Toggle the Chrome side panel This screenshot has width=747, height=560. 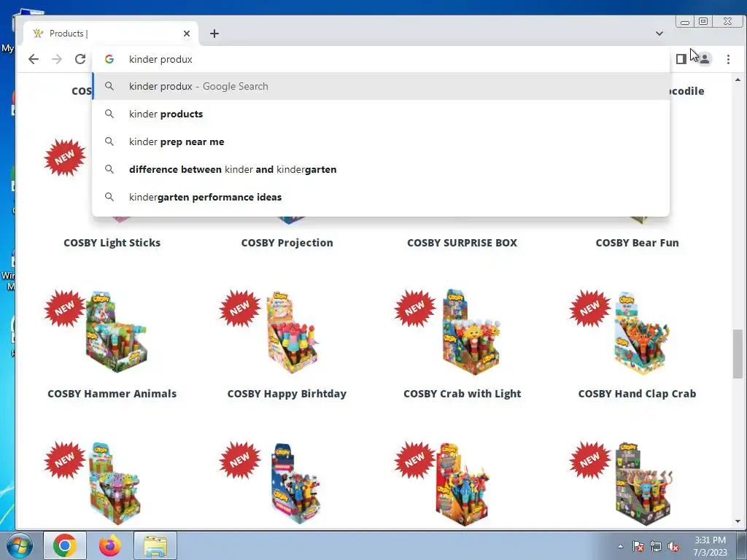point(681,59)
